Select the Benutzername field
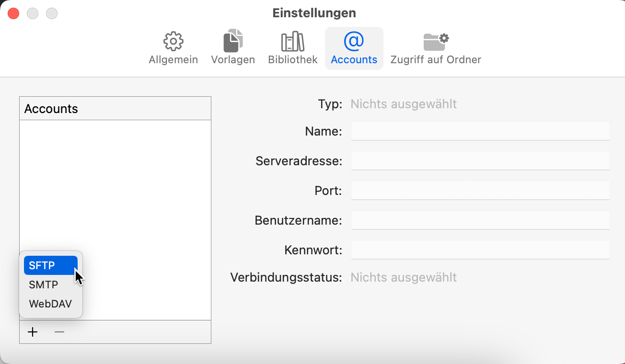This screenshot has width=625, height=364. click(480, 220)
